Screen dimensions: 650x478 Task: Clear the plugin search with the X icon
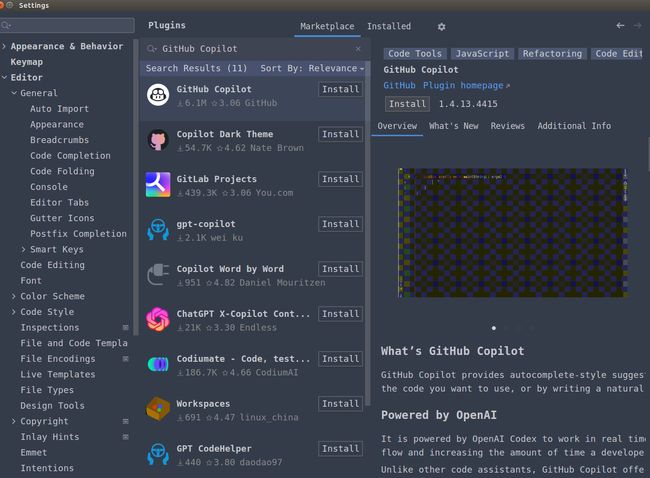click(358, 49)
